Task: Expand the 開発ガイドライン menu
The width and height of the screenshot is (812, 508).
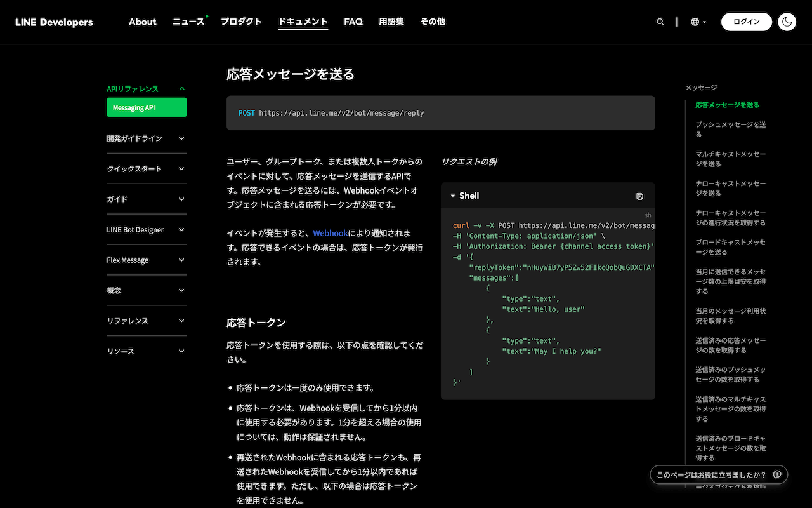Action: coord(181,138)
